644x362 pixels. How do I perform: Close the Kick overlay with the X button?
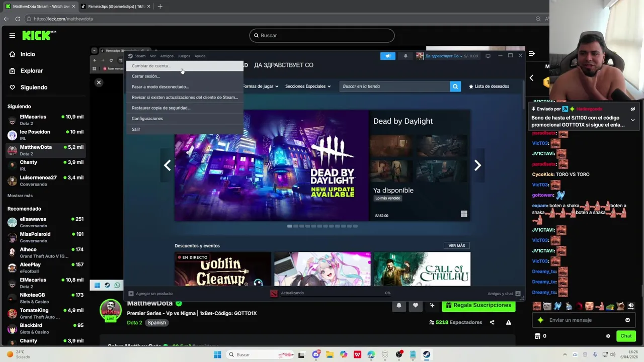(x=99, y=82)
